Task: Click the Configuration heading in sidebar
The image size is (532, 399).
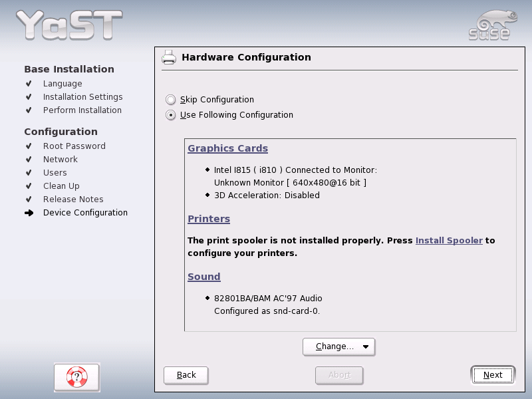Action: [x=61, y=132]
